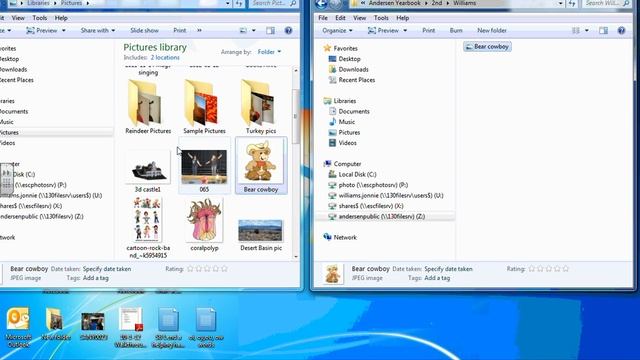Screen dimensions: 640x360
Task: Select photo (\\escphotosrv) (P:) drive
Action: [x=368, y=185]
